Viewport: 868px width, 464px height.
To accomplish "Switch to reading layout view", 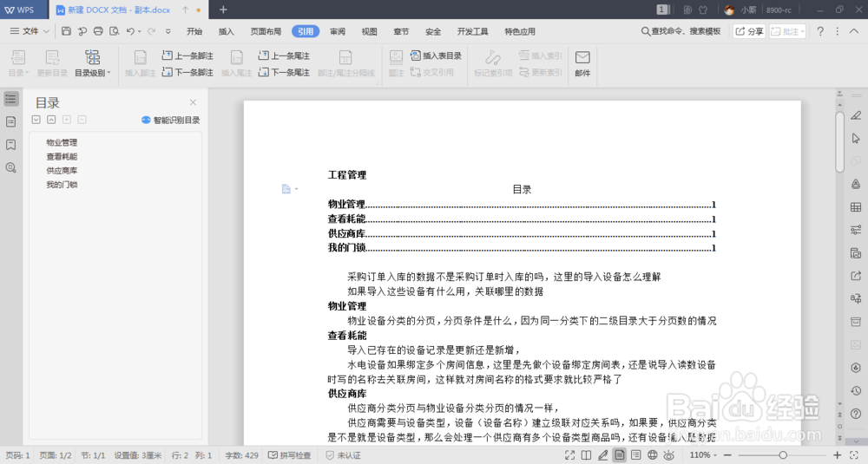I will tap(586, 455).
